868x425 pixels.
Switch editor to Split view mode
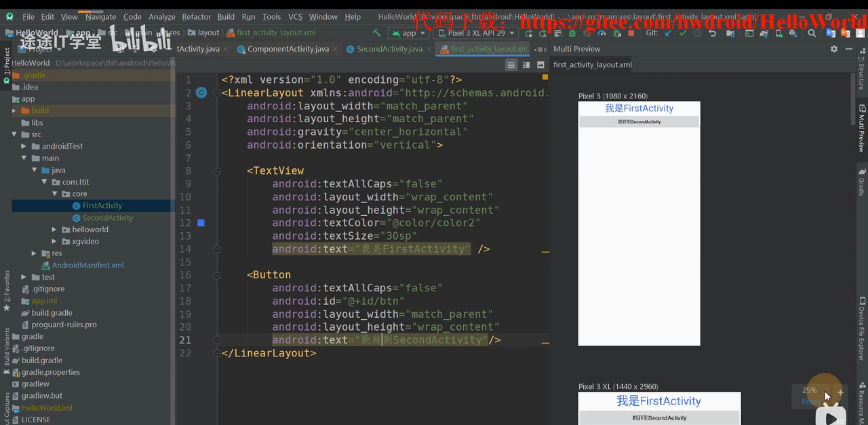point(526,64)
